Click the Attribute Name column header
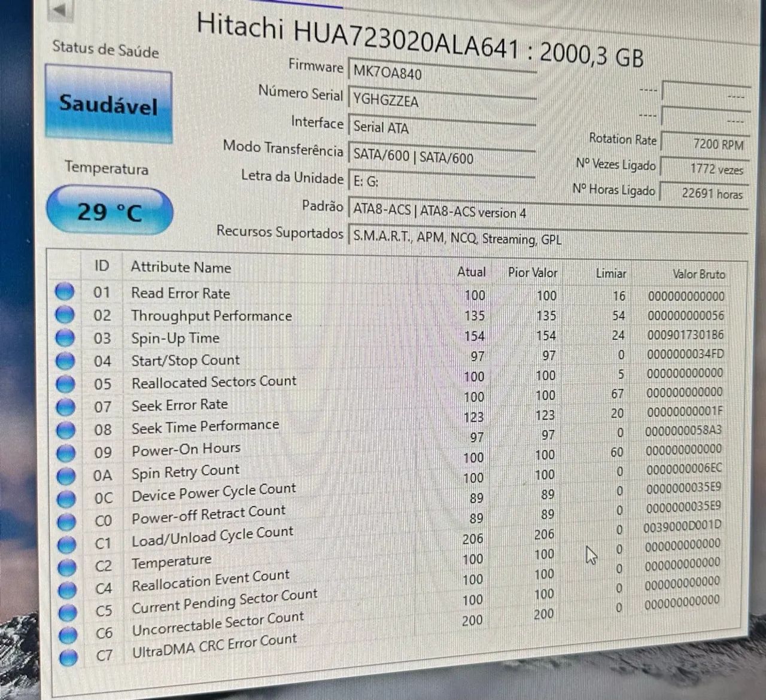 pos(181,267)
